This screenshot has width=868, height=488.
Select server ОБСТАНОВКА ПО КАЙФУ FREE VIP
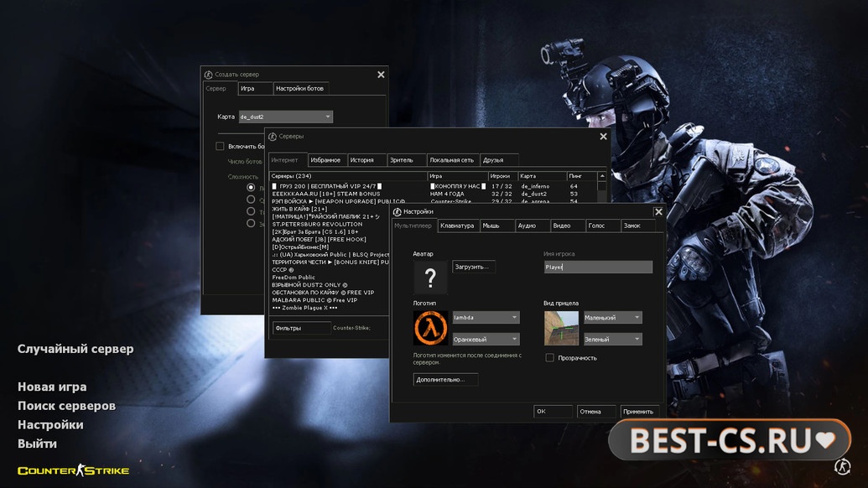coord(323,293)
